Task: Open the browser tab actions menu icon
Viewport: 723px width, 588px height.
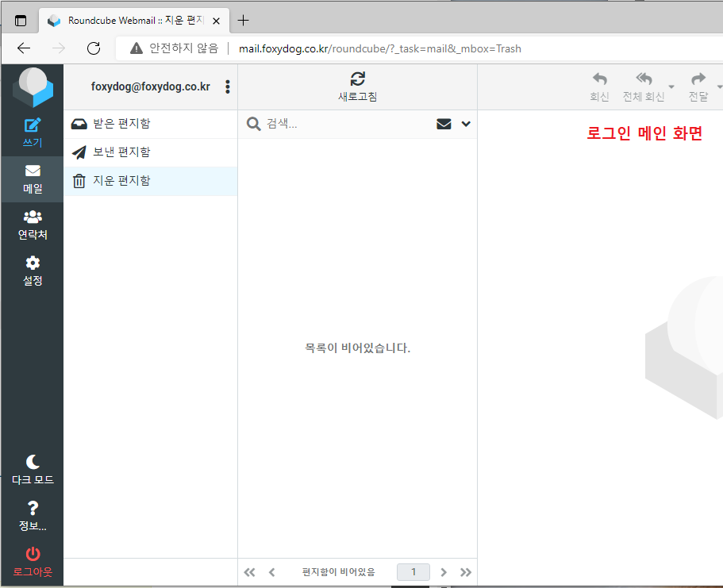Action: 21,21
